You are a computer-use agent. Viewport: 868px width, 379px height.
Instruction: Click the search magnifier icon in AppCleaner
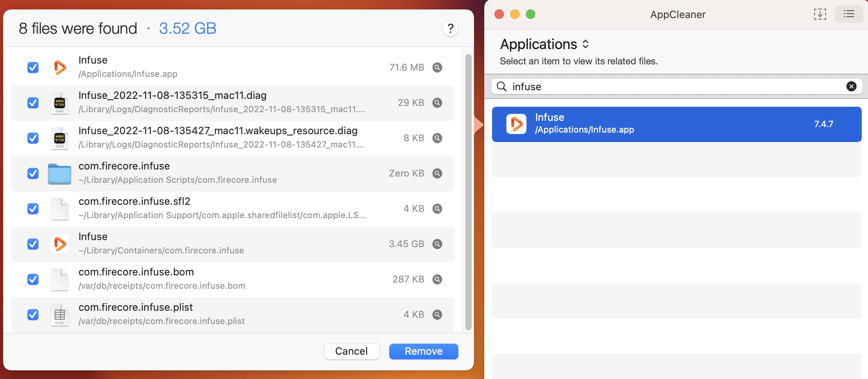click(502, 86)
